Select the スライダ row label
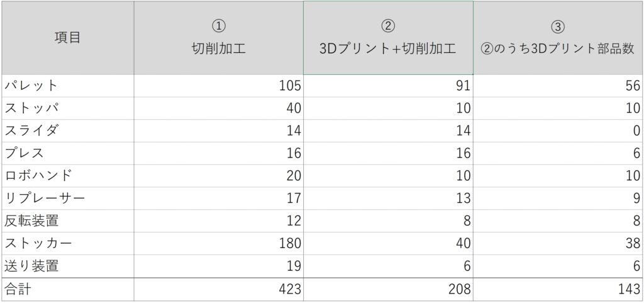644x303 pixels. (x=67, y=131)
